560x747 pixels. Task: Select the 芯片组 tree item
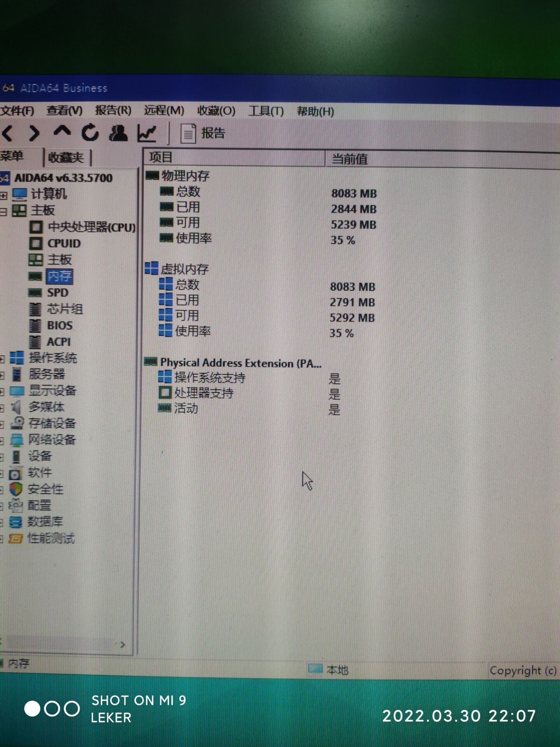65,309
